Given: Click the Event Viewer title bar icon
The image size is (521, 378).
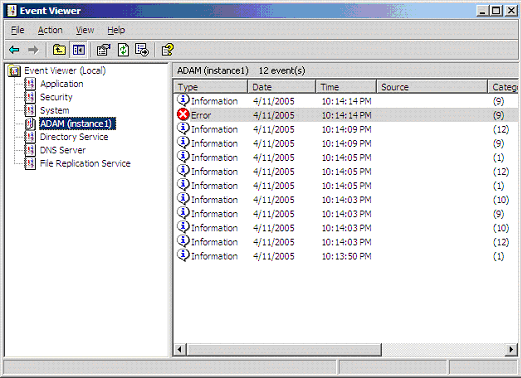Looking at the screenshot, I should (12, 11).
